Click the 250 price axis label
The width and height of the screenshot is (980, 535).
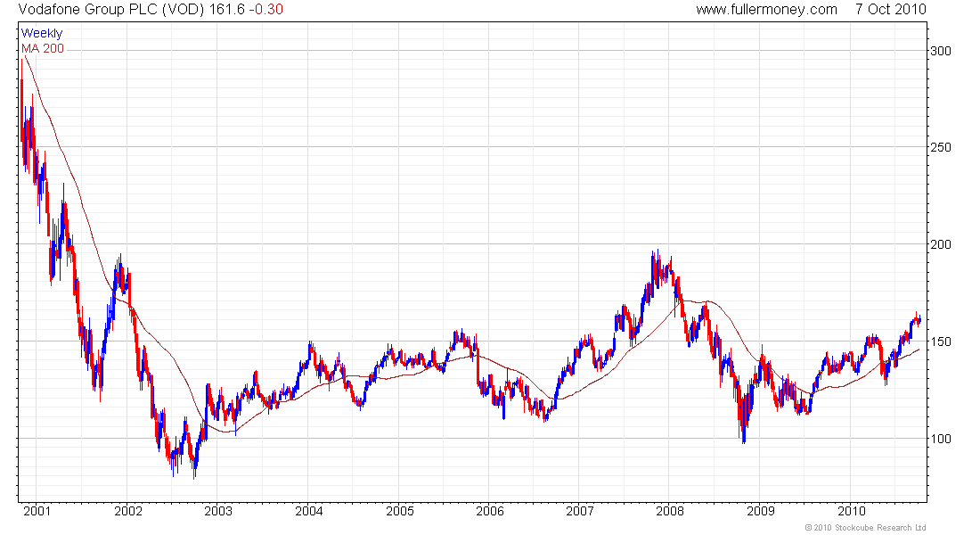[941, 148]
